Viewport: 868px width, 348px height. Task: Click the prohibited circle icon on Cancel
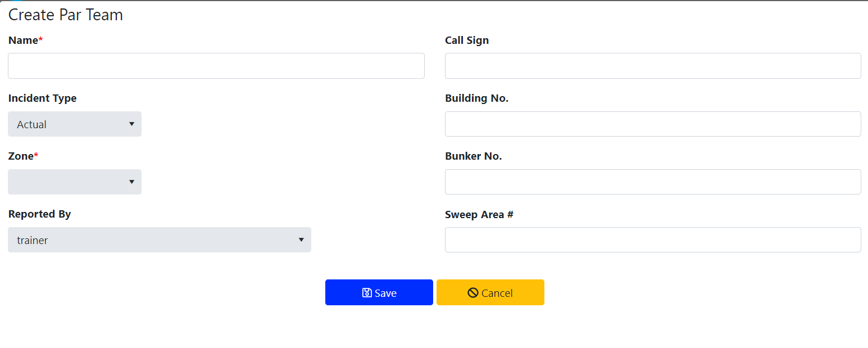click(473, 292)
